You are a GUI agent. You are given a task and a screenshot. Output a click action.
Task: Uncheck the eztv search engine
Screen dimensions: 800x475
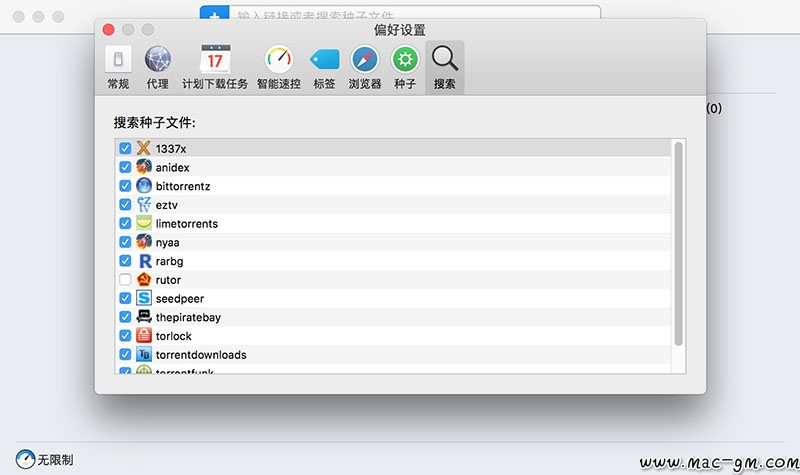(x=125, y=205)
